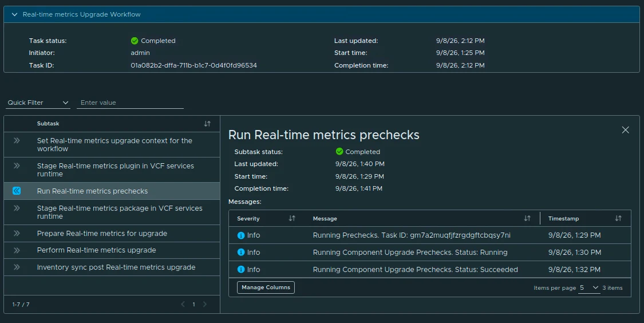Click info icon of Status: Succeeded message
Image resolution: width=644 pixels, height=323 pixels.
pos(241,270)
